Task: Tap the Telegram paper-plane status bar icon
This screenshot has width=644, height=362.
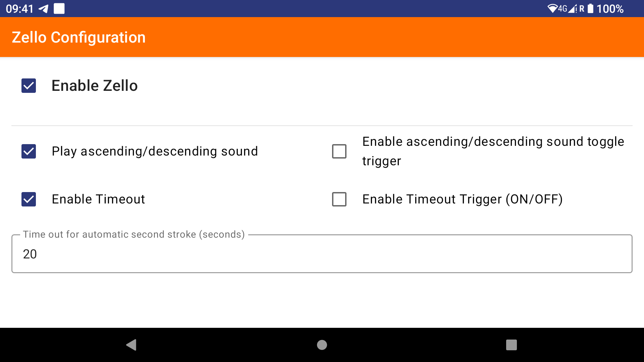Action: tap(44, 9)
